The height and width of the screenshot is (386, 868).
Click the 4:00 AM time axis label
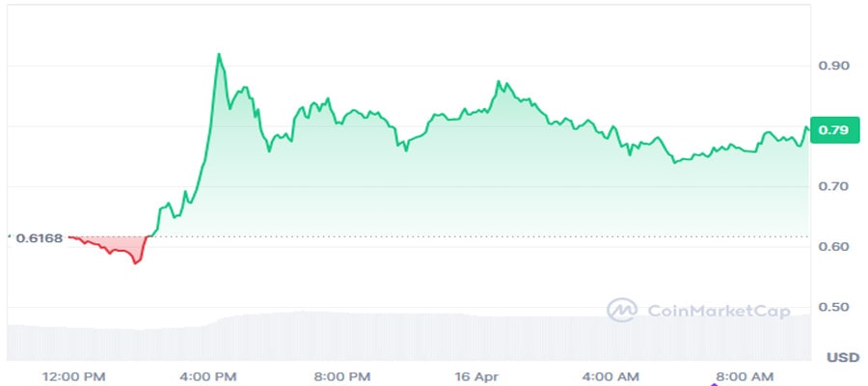coord(611,375)
